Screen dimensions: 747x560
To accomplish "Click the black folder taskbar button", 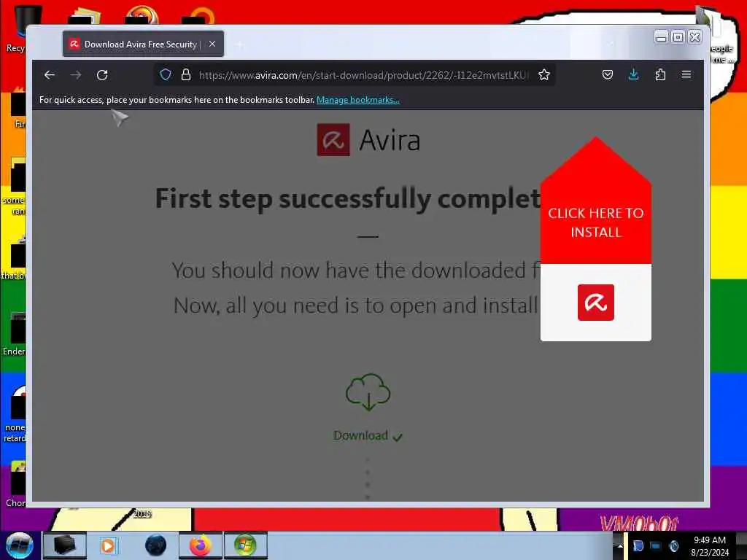I will pos(65,545).
